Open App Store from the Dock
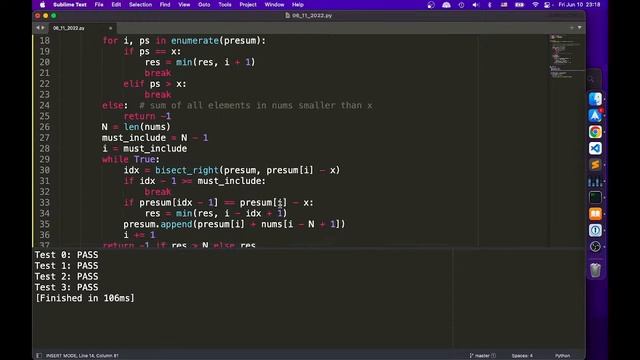 (x=595, y=116)
